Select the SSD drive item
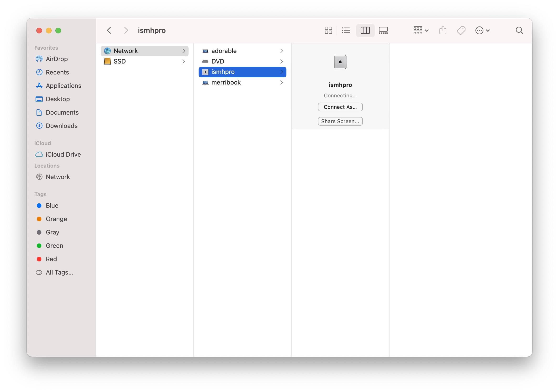This screenshot has width=559, height=392. [x=120, y=61]
